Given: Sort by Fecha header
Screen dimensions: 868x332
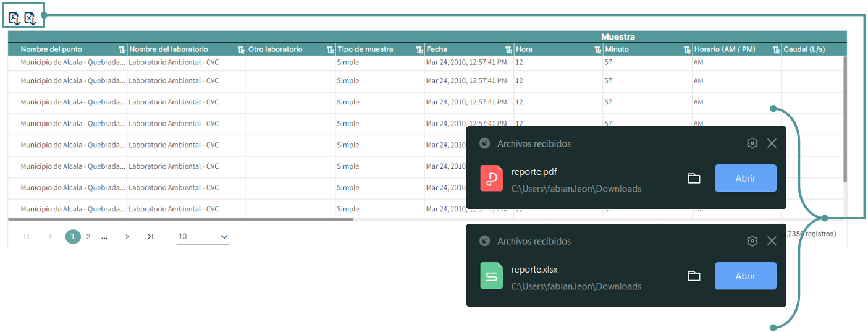Looking at the screenshot, I should (437, 49).
